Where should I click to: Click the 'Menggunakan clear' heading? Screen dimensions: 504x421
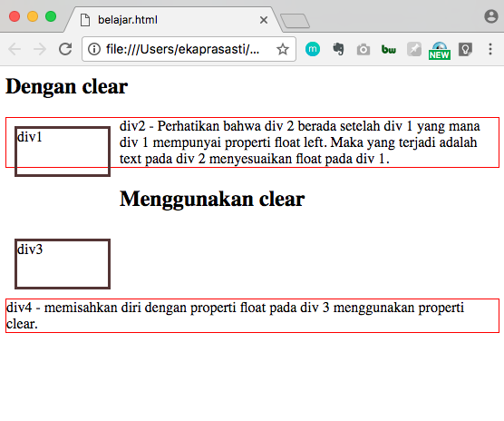coord(212,199)
